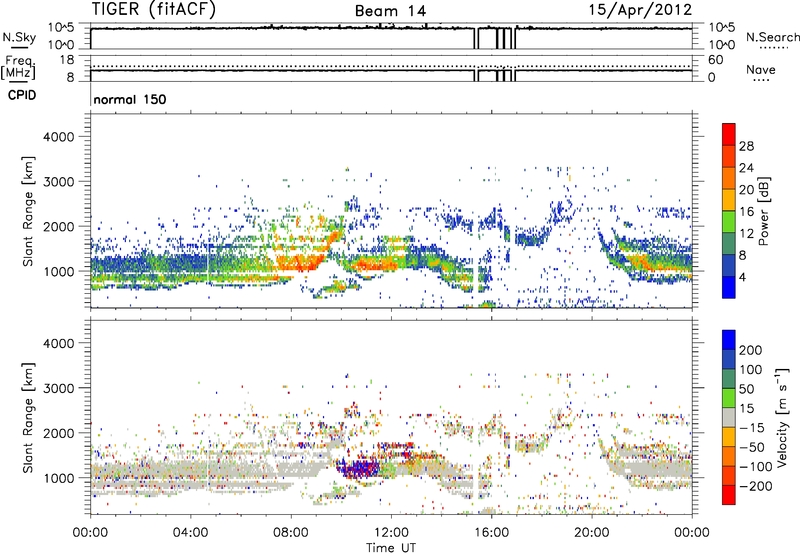800x554 pixels.
Task: Click the '18' frequency axis tick
Action: click(x=67, y=60)
